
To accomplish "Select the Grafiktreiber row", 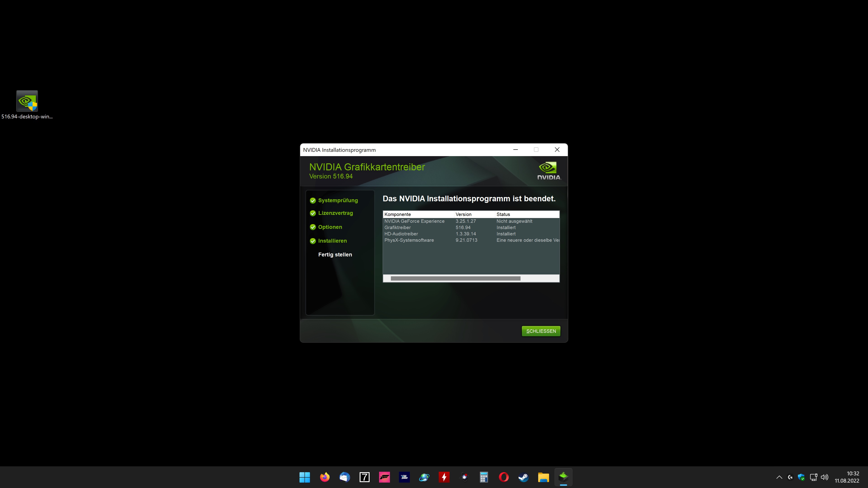I will pos(471,228).
